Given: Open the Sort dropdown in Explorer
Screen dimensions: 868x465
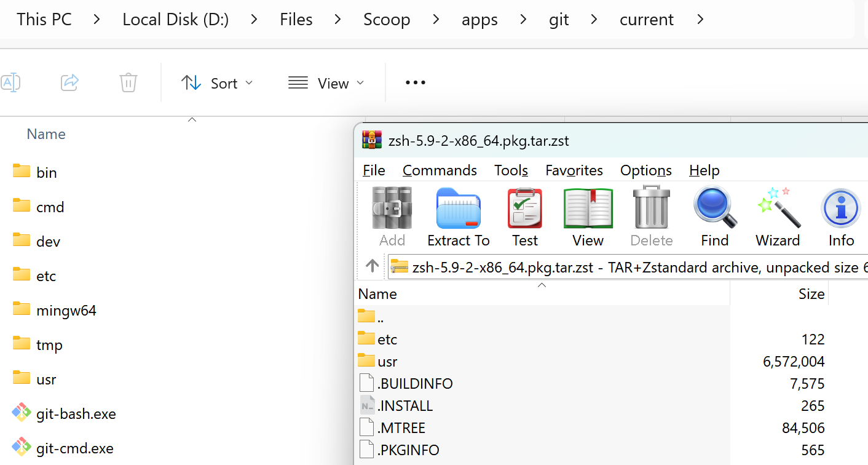Looking at the screenshot, I should click(x=217, y=82).
